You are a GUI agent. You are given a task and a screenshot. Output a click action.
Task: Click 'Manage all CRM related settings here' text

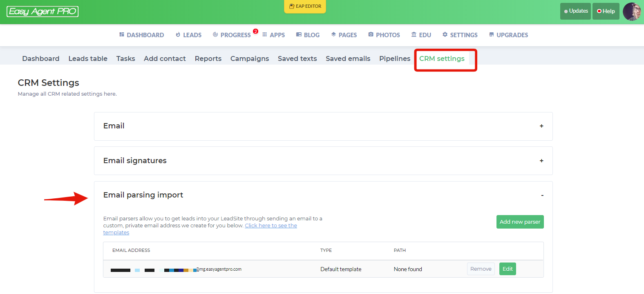coord(67,94)
